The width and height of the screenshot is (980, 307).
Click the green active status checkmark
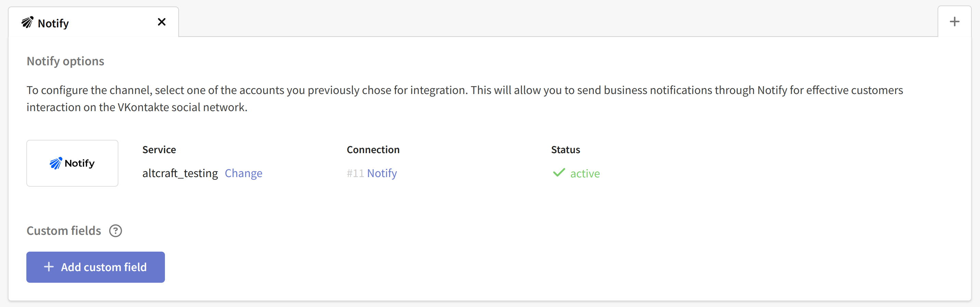coord(559,173)
